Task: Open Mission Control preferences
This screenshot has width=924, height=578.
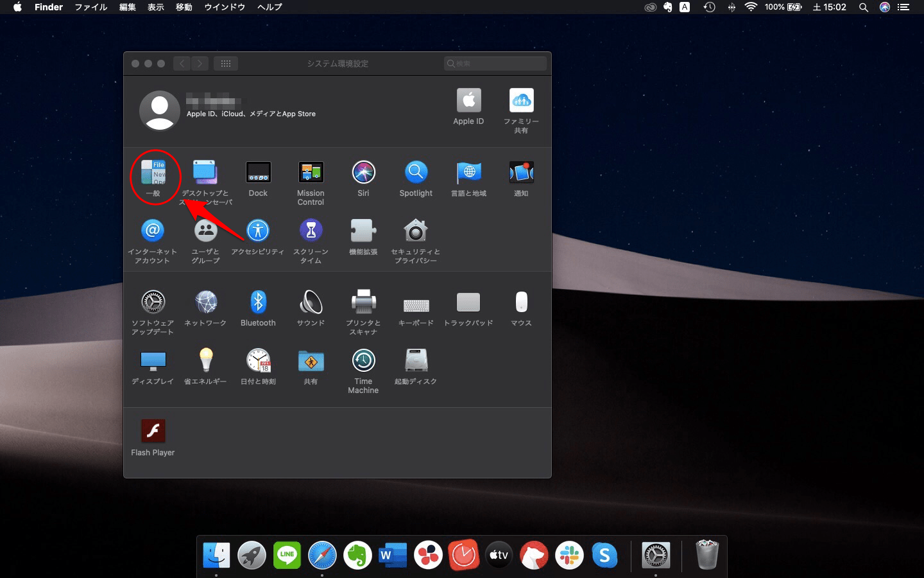Action: pos(311,173)
